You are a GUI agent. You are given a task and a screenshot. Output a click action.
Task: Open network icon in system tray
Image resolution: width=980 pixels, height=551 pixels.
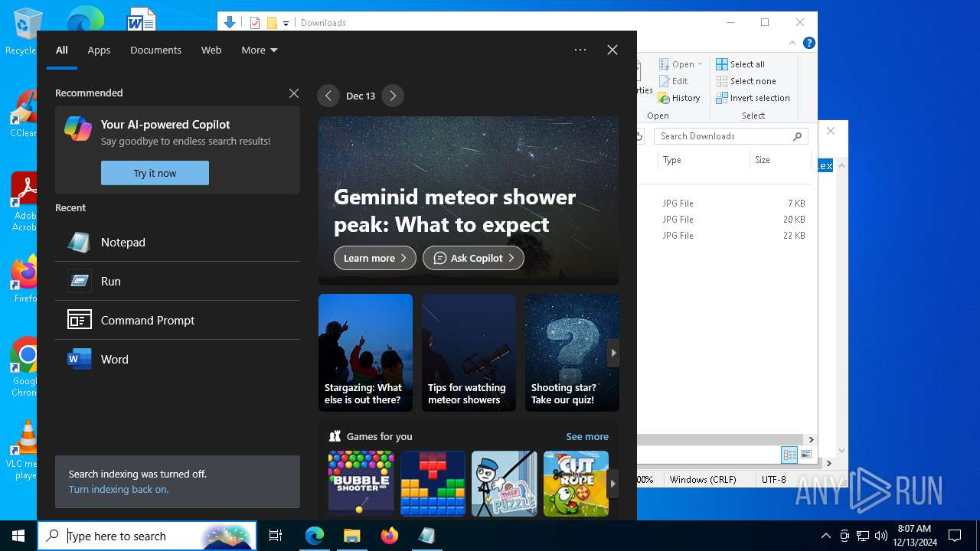(863, 536)
